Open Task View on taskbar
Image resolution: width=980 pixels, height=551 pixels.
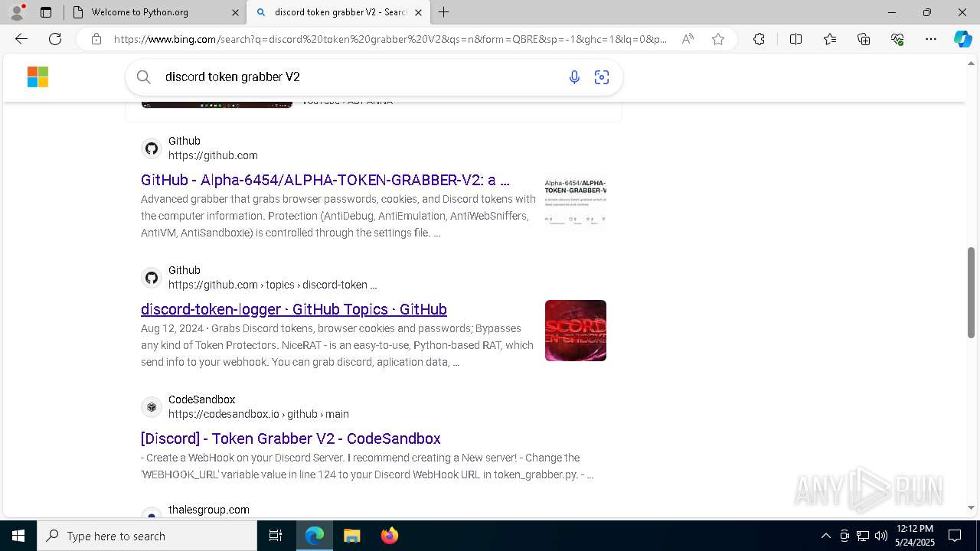[276, 536]
